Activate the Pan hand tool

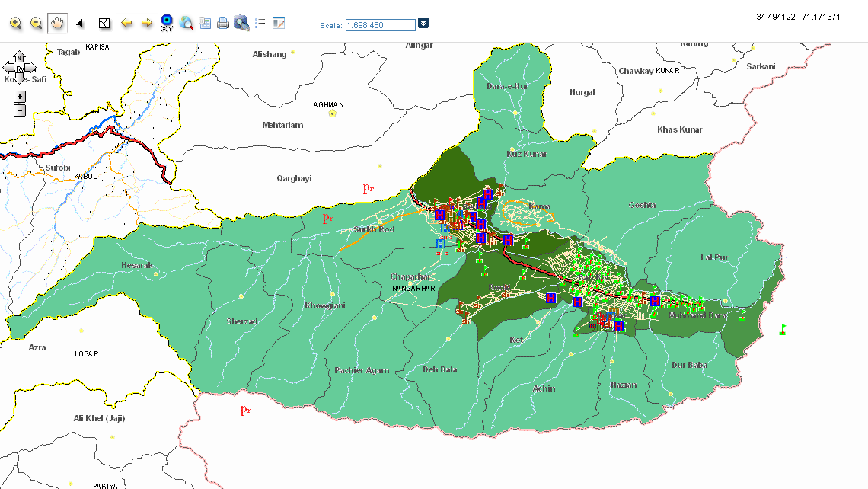click(x=57, y=24)
